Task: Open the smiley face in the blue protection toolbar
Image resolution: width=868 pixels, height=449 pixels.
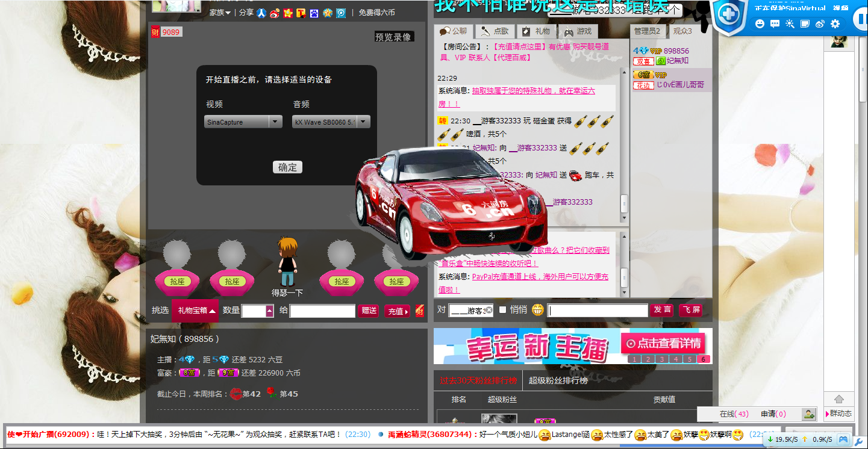Action: [760, 24]
